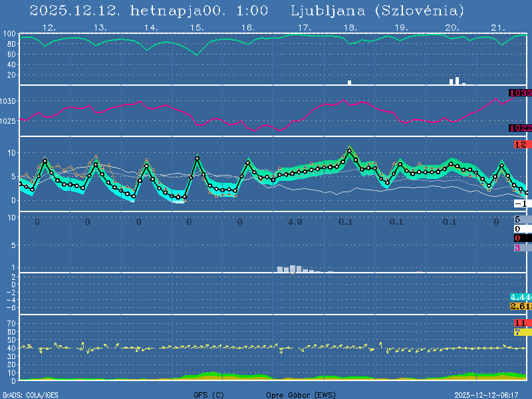Select day 12 on the date axis
Image resolution: width=532 pixels, height=399 pixels.
[49, 28]
